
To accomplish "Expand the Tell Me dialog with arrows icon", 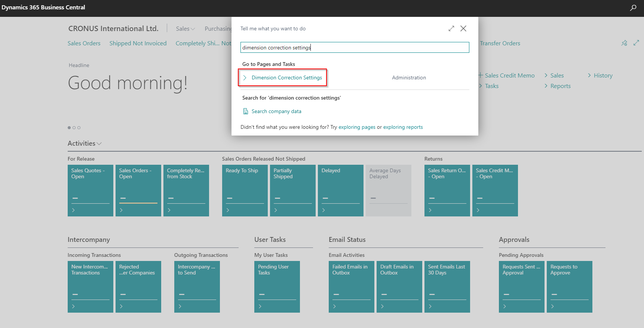I will click(451, 28).
